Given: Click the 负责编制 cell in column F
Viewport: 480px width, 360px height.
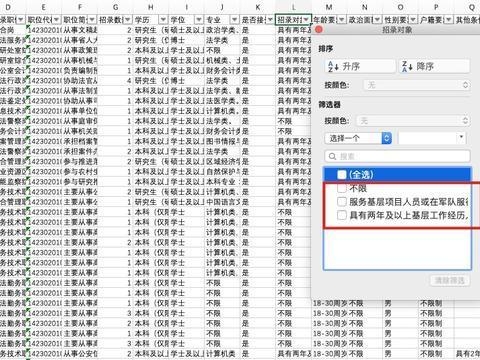Looking at the screenshot, I should tap(80, 70).
